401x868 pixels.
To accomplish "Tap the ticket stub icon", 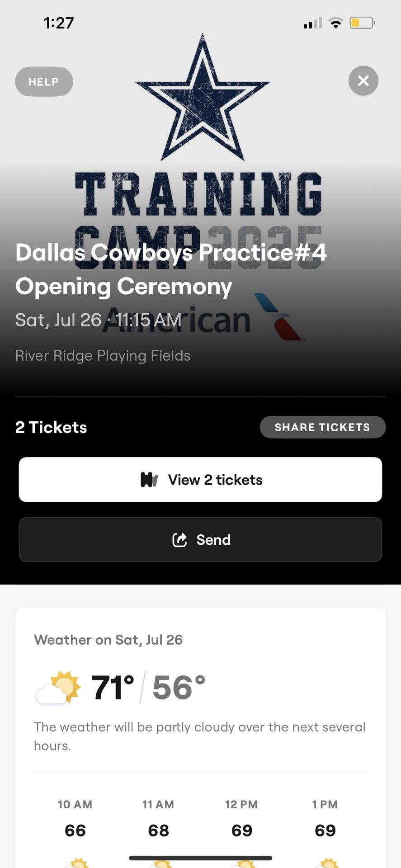I will (149, 480).
